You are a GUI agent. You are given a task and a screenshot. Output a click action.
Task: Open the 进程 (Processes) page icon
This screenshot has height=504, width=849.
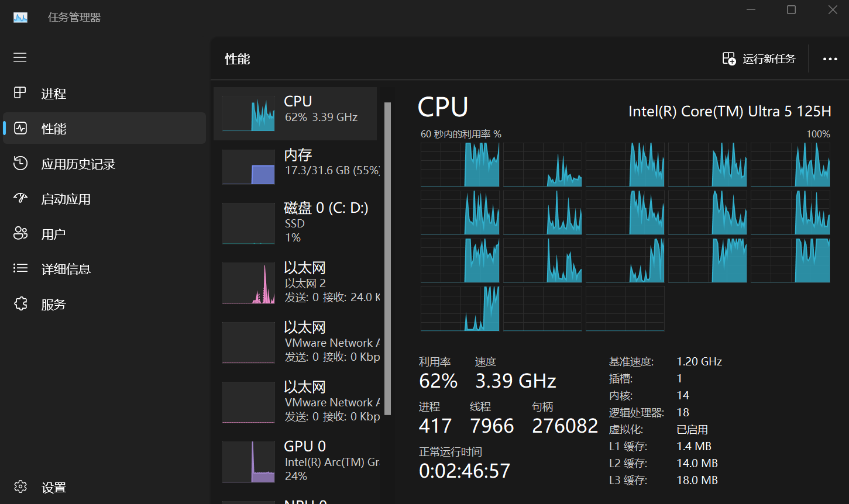point(20,93)
